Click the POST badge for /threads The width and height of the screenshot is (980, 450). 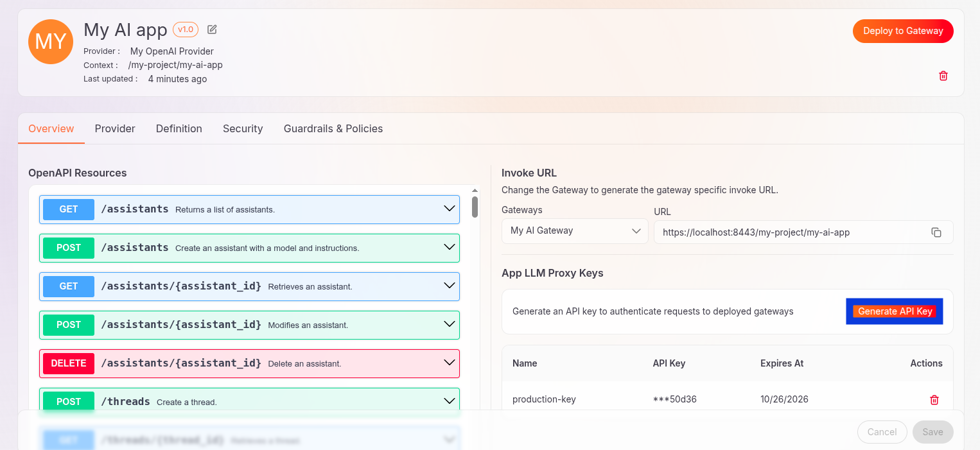click(69, 402)
